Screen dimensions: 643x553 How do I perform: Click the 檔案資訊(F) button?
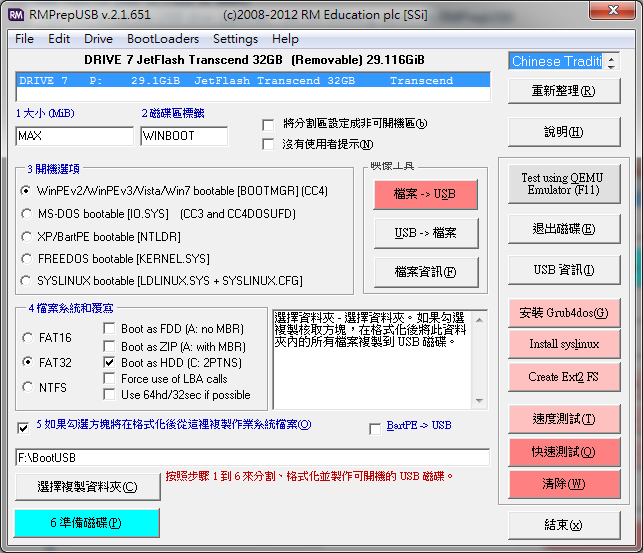click(426, 271)
